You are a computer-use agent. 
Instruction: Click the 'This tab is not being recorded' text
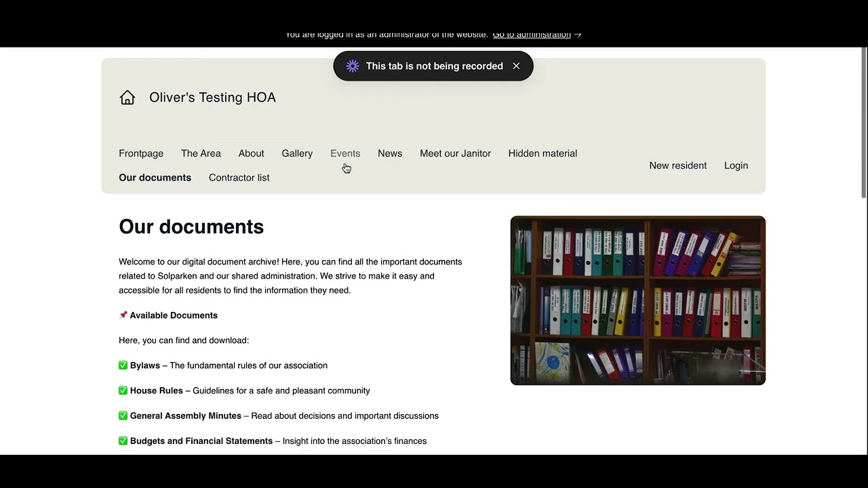click(x=435, y=66)
